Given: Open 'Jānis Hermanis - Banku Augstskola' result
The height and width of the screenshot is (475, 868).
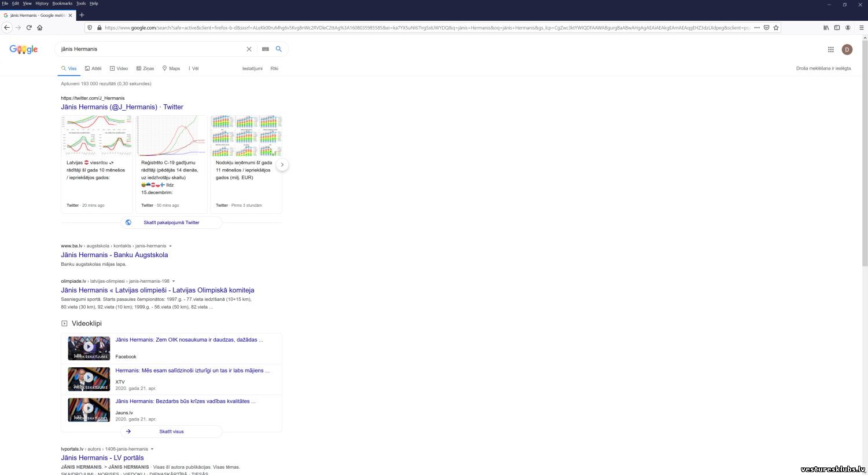Looking at the screenshot, I should point(115,255).
